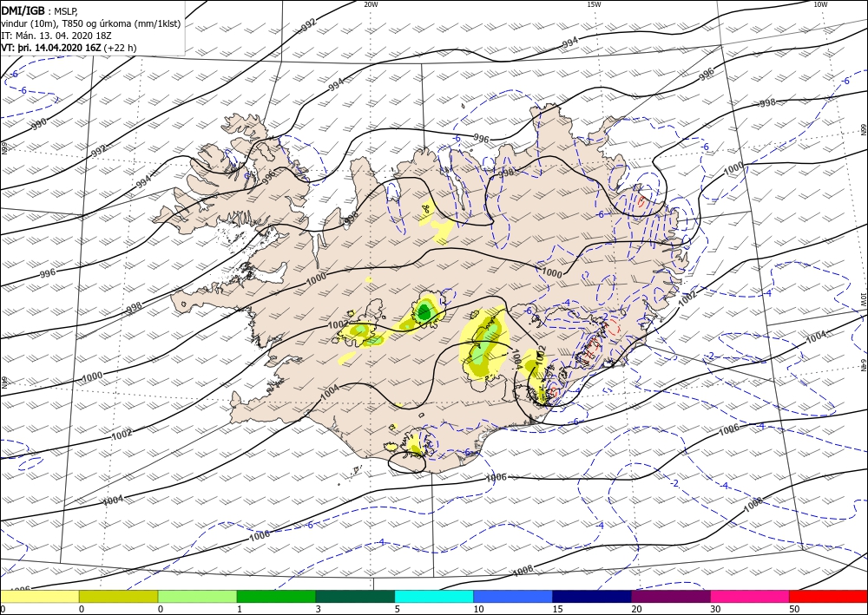Click legend value '15' under color bar
The image size is (868, 615).
tap(557, 609)
